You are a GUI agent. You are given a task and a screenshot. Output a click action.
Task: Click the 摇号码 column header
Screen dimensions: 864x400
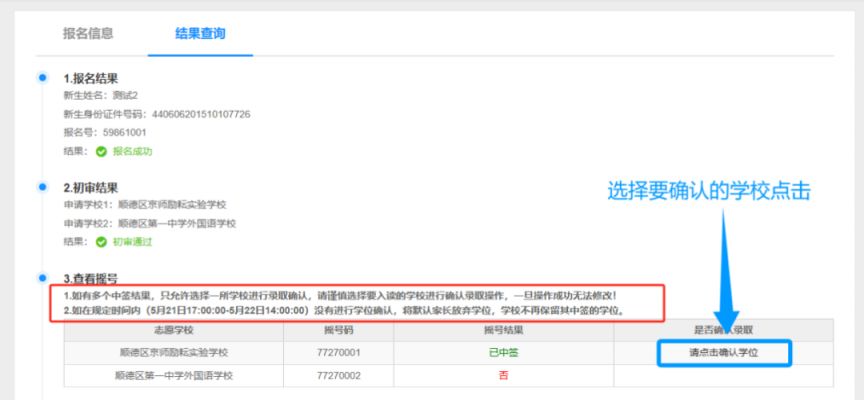point(338,330)
